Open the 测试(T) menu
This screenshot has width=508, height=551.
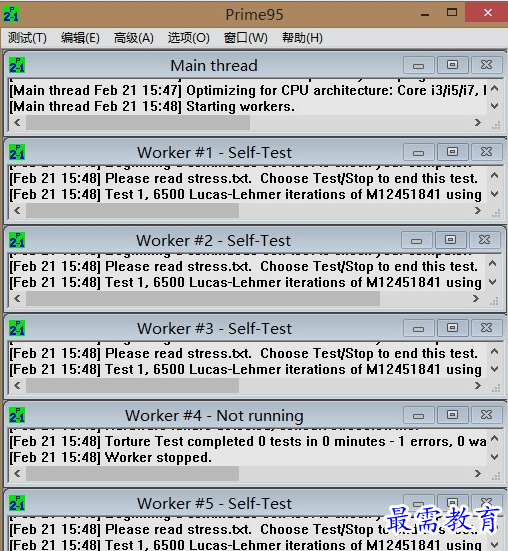point(27,38)
